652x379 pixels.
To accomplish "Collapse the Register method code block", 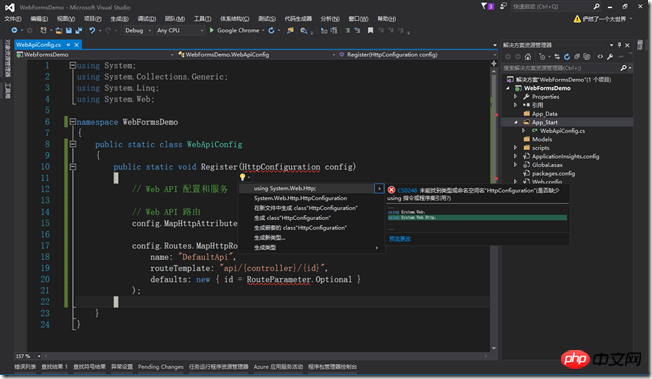I will click(x=73, y=166).
